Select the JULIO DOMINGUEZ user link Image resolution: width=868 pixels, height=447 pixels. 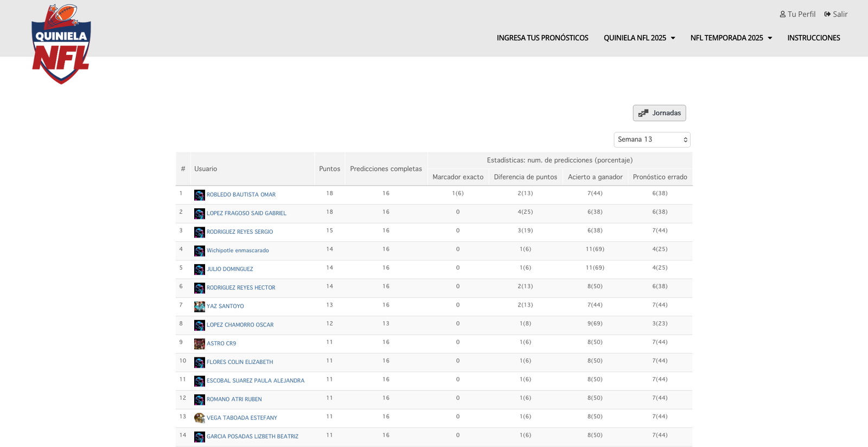pos(229,269)
